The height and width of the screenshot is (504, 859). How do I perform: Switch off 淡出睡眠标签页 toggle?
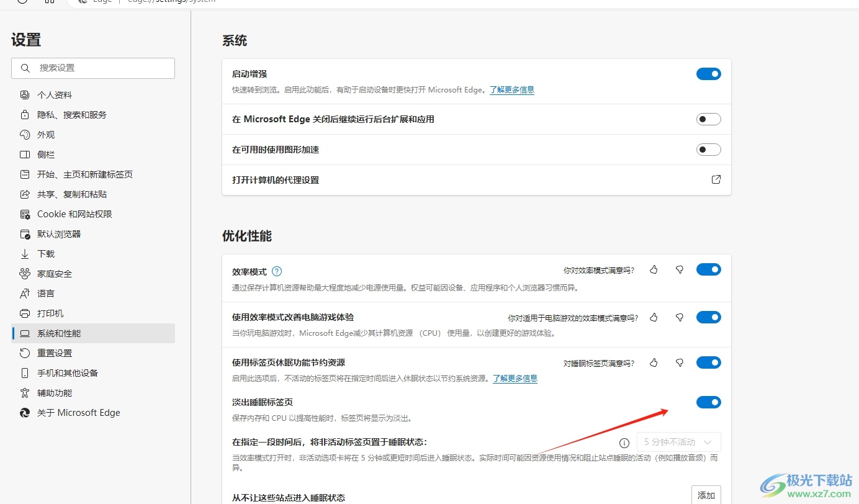[x=709, y=402]
